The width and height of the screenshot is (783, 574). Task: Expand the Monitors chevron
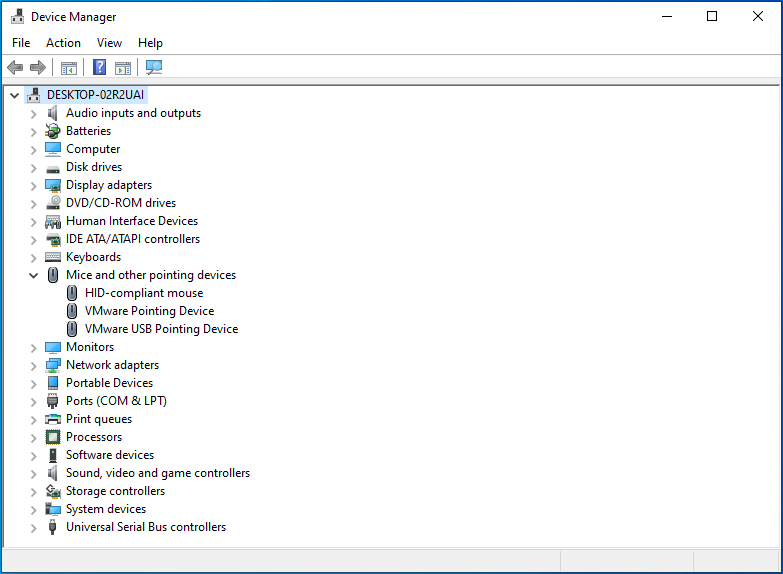click(x=33, y=348)
